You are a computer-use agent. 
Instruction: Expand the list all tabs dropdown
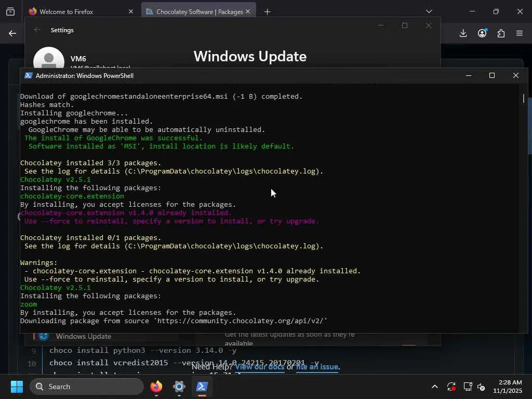point(429,11)
